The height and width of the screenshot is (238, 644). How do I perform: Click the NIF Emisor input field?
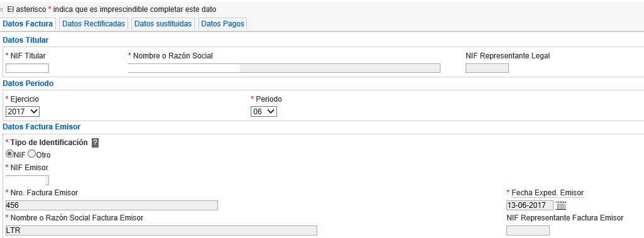(x=27, y=180)
